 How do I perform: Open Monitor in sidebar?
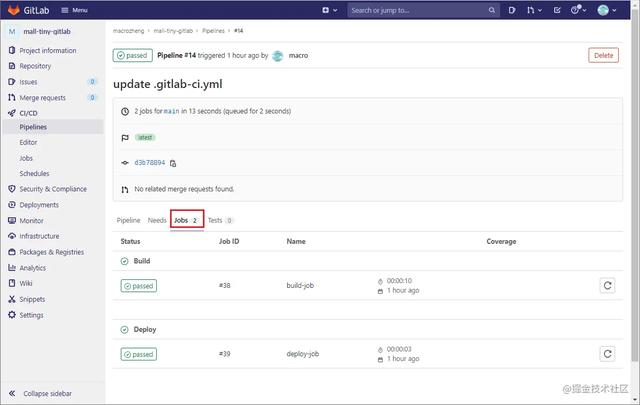31,221
